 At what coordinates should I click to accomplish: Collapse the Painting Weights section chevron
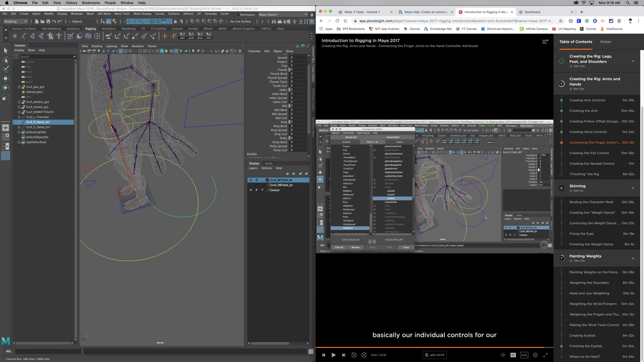pyautogui.click(x=633, y=258)
